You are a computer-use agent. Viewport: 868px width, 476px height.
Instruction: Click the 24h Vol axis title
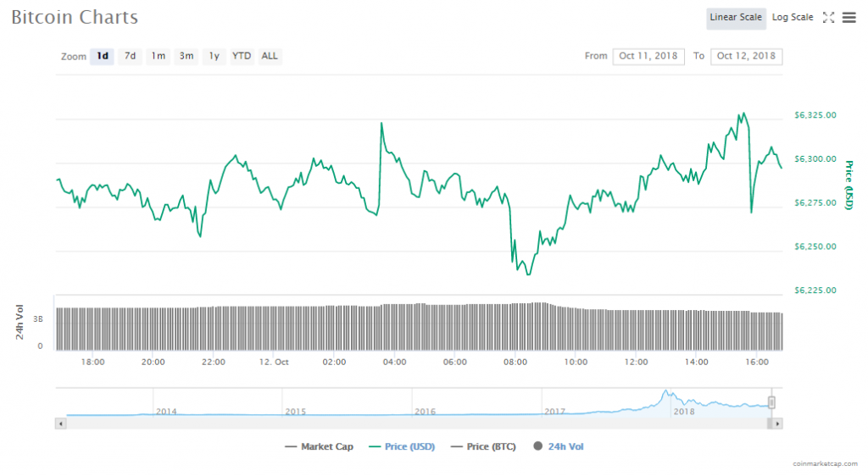pos(20,323)
